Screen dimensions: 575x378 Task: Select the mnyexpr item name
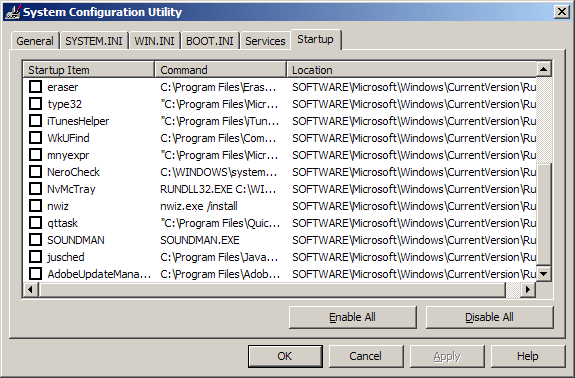point(68,155)
